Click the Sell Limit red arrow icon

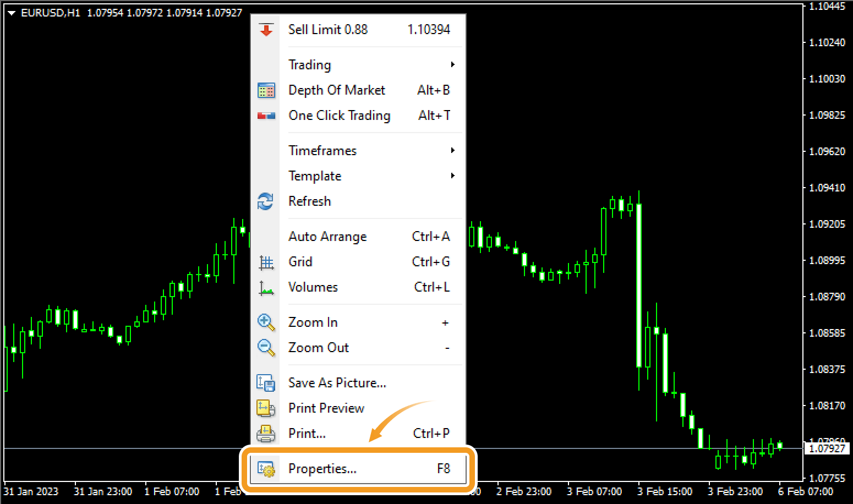pos(266,30)
